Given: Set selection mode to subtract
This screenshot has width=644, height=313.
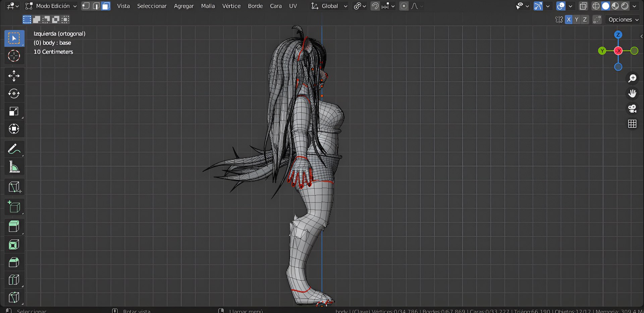Looking at the screenshot, I should [x=46, y=19].
